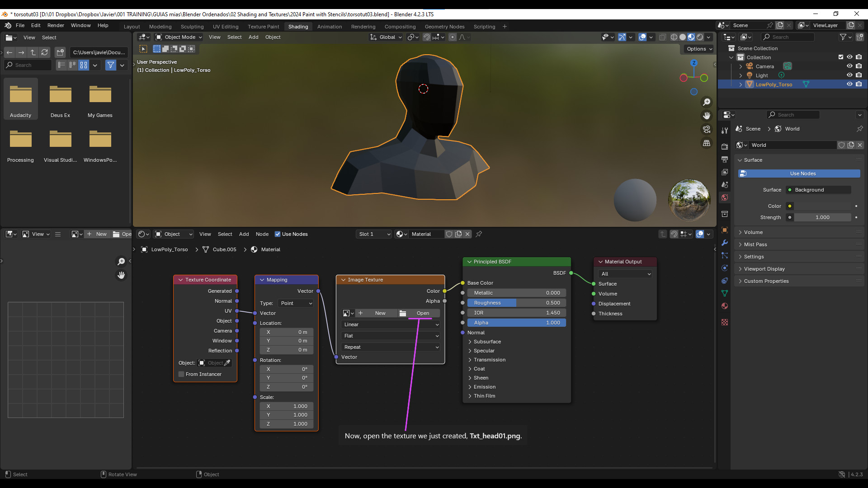Viewport: 868px width, 488px height.
Task: Open Mapping Type Point dropdown
Action: 296,303
